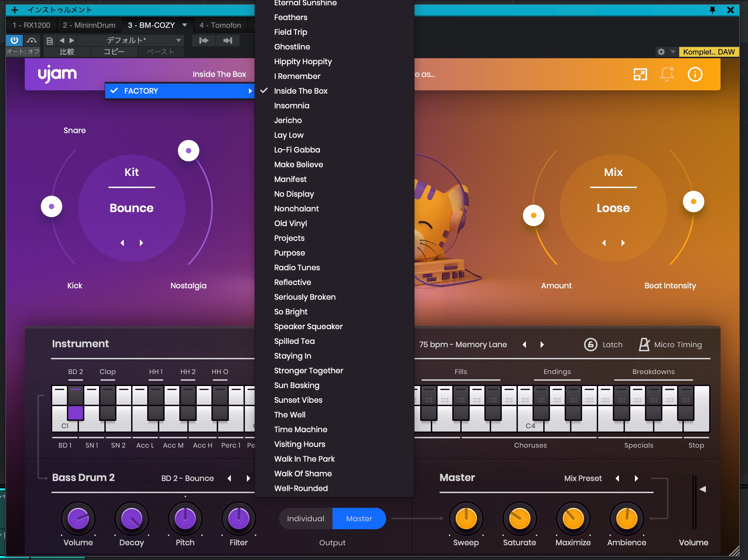Click the resize window icon
The width and height of the screenshot is (748, 560).
pyautogui.click(x=640, y=74)
